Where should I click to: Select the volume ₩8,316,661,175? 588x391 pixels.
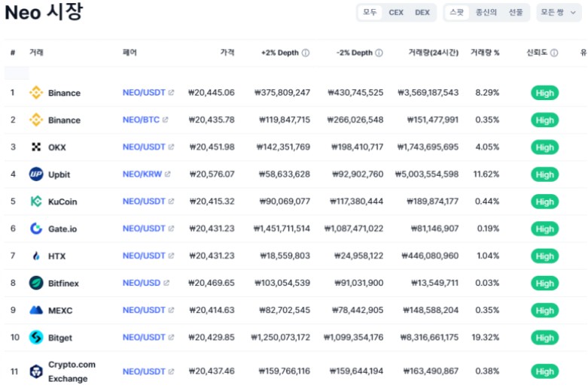click(429, 338)
